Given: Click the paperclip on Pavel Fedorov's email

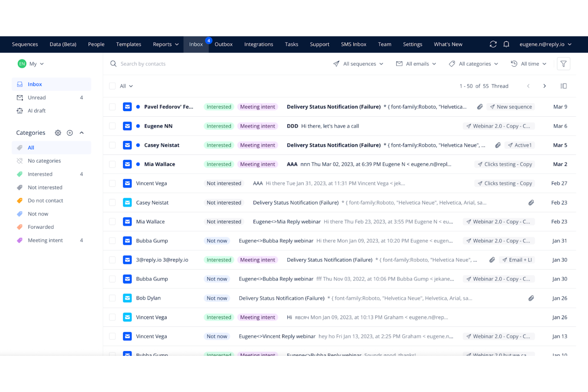Looking at the screenshot, I should click(480, 106).
